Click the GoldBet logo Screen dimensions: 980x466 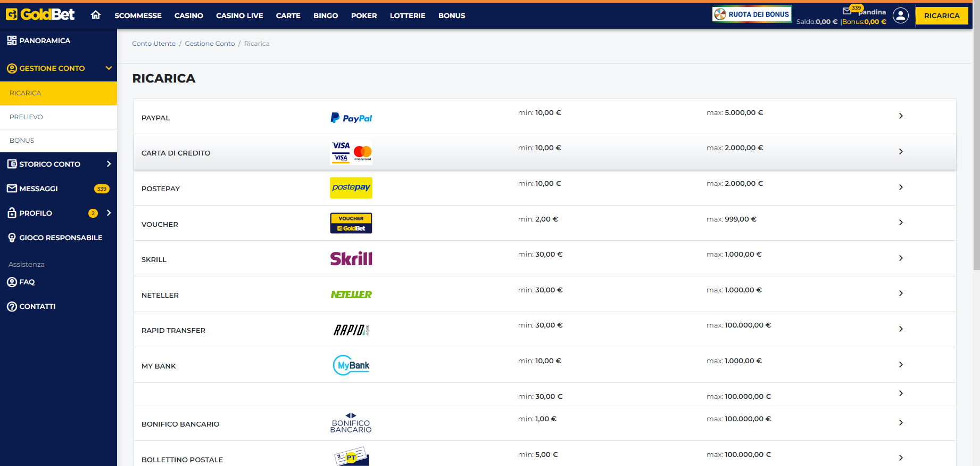[x=40, y=14]
